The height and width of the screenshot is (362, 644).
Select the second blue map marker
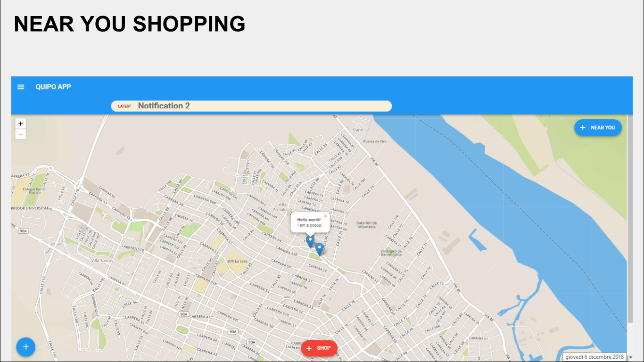319,249
